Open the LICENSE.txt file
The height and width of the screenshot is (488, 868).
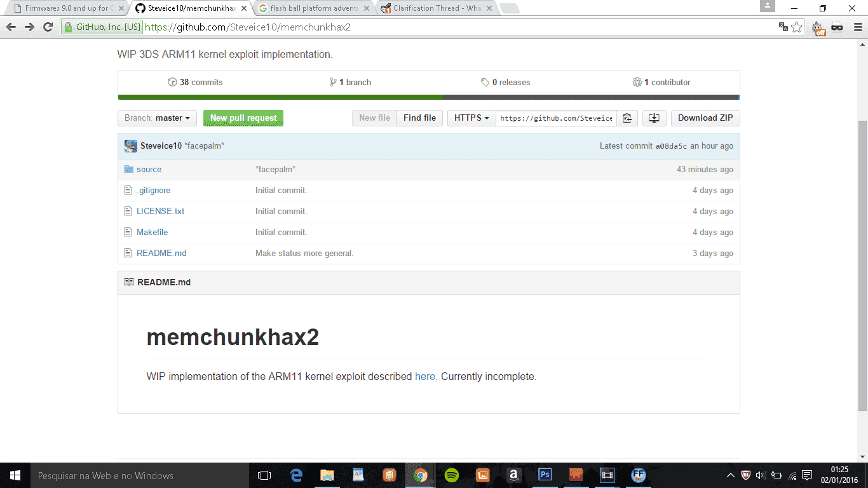pyautogui.click(x=160, y=212)
